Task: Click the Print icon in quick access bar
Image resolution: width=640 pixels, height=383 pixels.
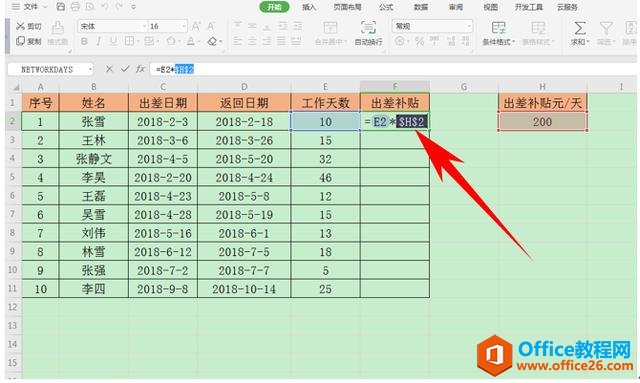Action: click(75, 7)
